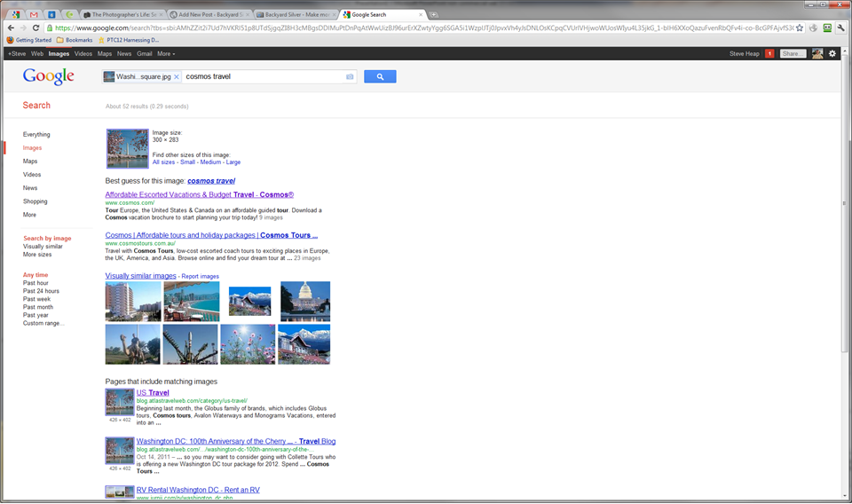Open the camel rider similar image
This screenshot has width=852, height=504.
[132, 344]
